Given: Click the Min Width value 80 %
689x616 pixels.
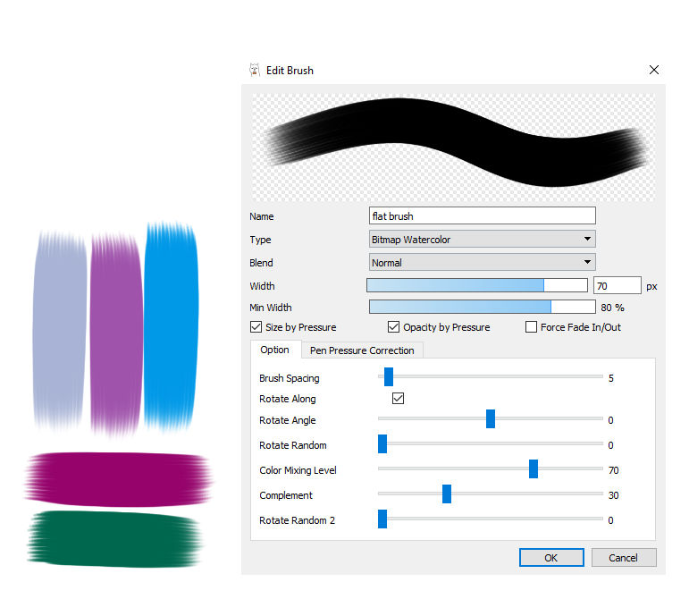Looking at the screenshot, I should tap(612, 308).
